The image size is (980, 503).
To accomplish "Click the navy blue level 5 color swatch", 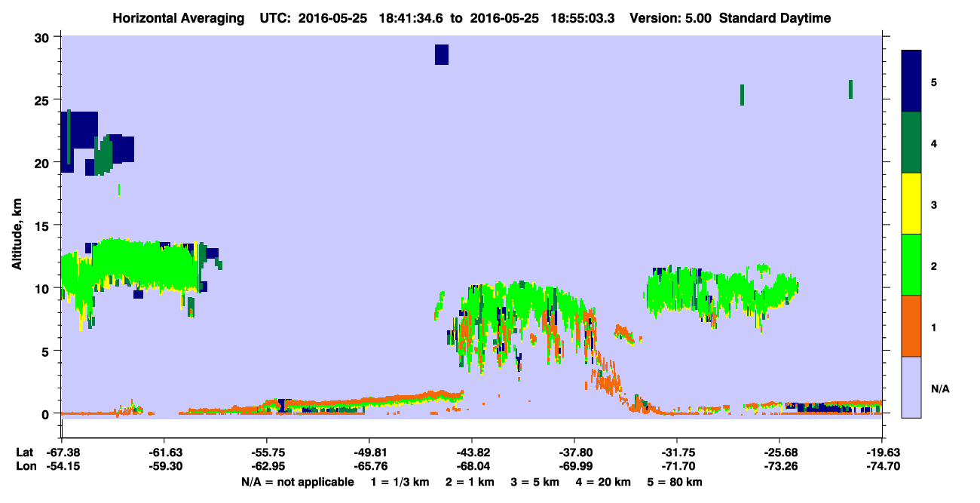I will 911,81.
